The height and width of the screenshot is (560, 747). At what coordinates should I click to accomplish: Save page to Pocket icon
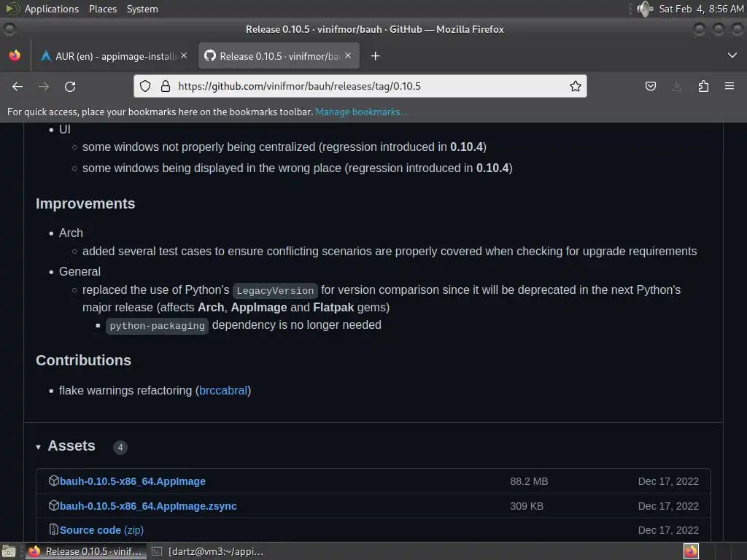(650, 86)
